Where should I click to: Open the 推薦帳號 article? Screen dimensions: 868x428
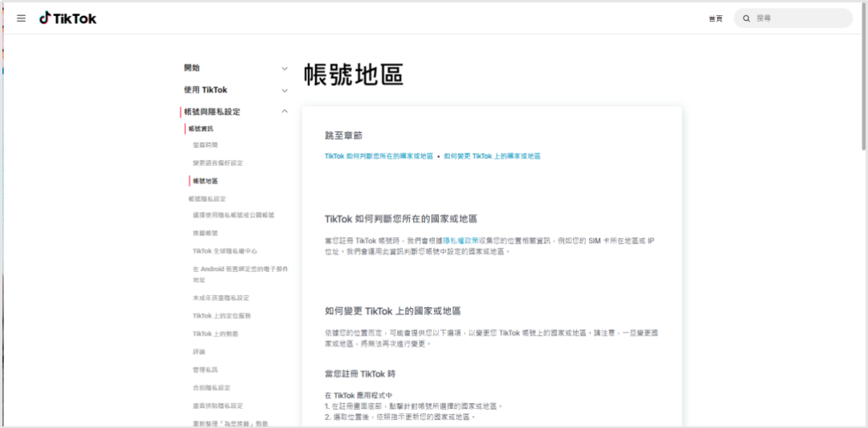(x=206, y=233)
